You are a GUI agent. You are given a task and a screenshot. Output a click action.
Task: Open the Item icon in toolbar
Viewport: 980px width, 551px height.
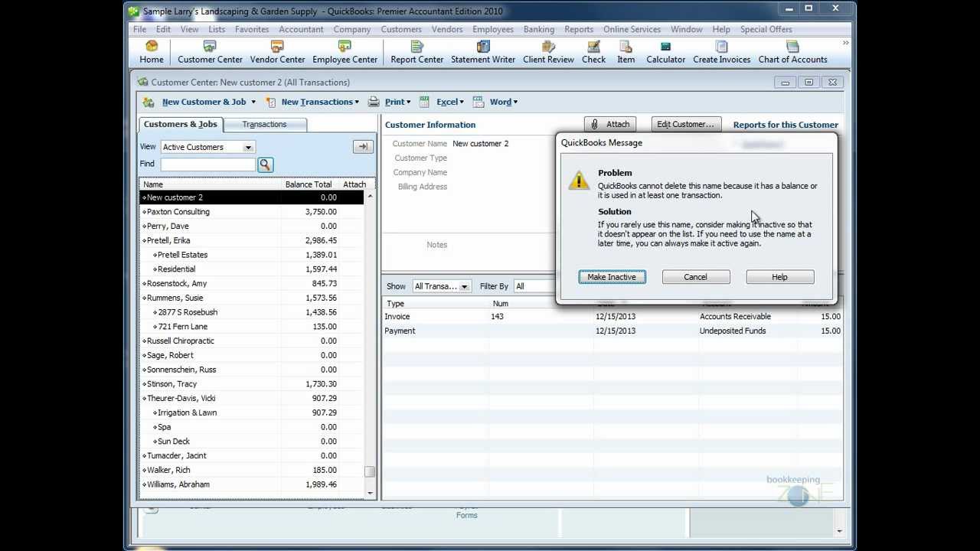[626, 52]
